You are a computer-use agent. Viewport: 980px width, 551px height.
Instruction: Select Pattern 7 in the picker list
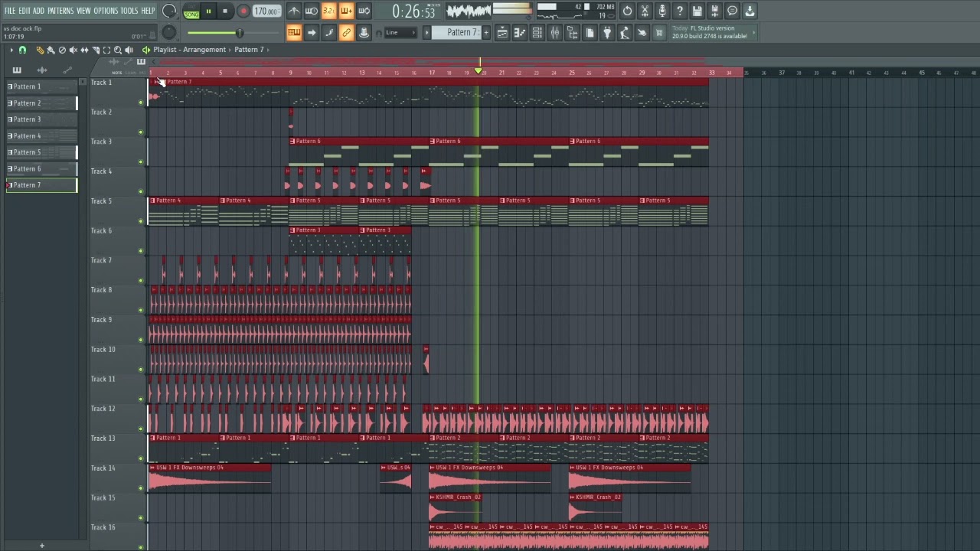point(41,185)
